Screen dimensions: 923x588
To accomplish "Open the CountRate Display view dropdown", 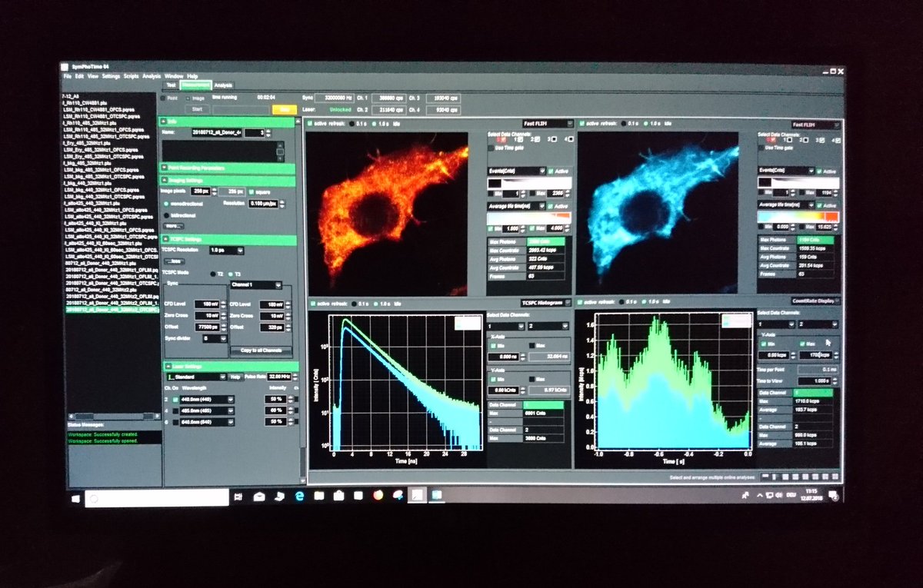I will (x=816, y=301).
